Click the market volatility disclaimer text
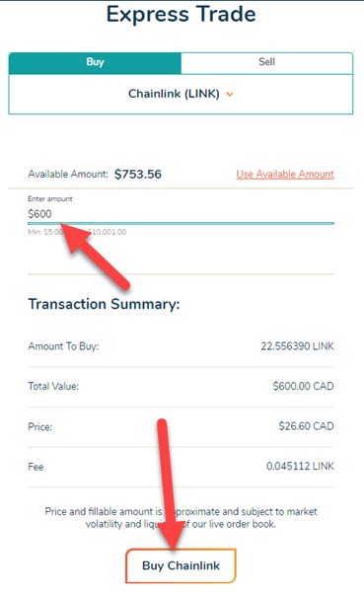Screen dimensions: 364x592 pos(181,518)
